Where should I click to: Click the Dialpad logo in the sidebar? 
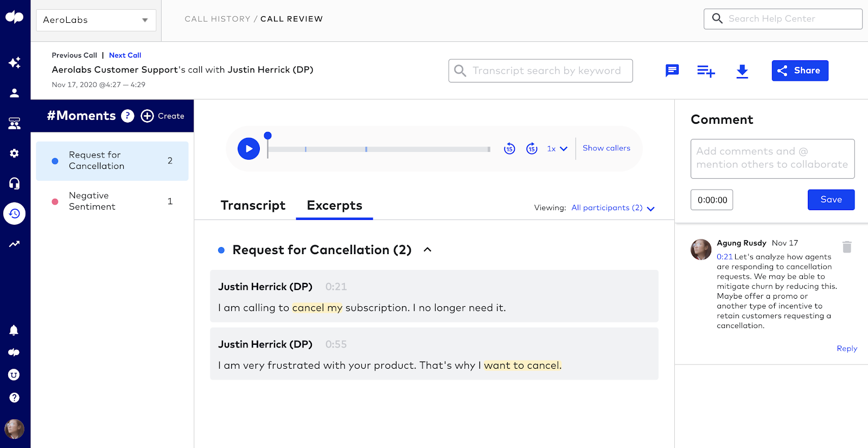[x=15, y=17]
